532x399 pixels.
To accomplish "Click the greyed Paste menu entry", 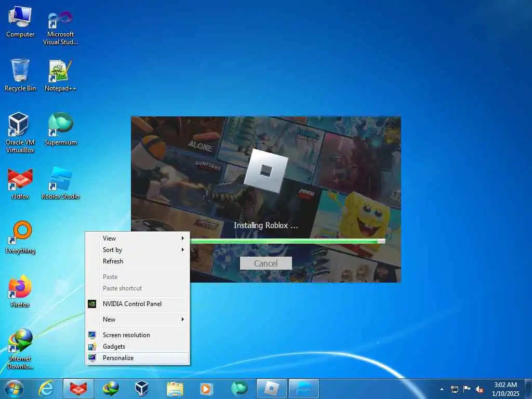I will [x=137, y=277].
